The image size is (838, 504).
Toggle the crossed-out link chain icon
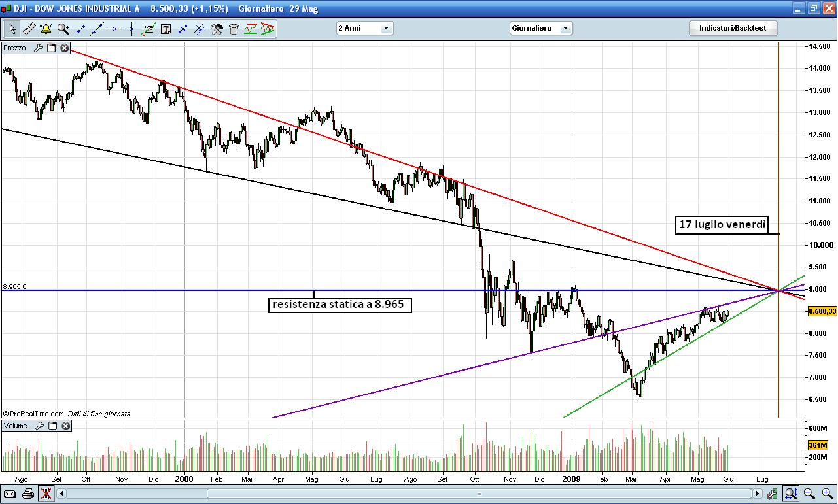(46, 494)
